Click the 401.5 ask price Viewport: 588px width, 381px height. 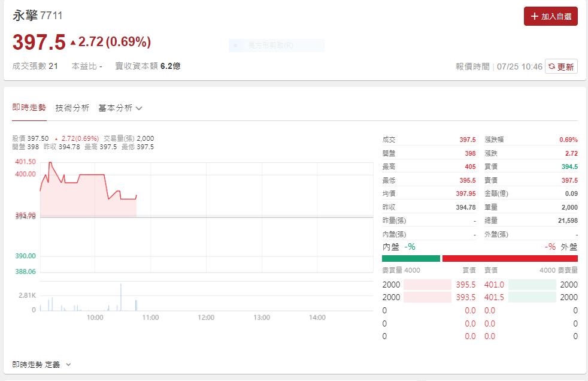click(x=494, y=297)
